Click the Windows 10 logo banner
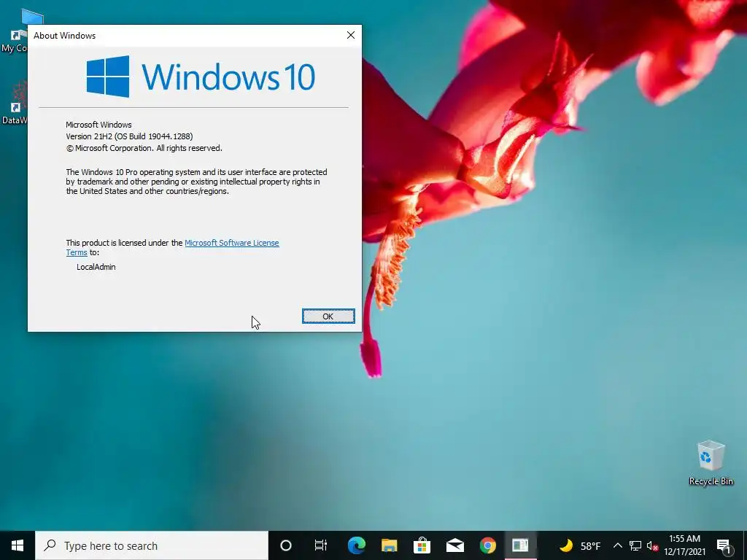The width and height of the screenshot is (747, 560). [x=201, y=76]
